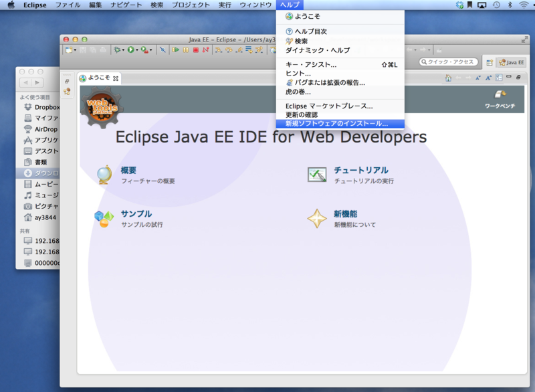This screenshot has width=535, height=392.
Task: Open the Run button dropdown arrow
Action: coord(136,50)
